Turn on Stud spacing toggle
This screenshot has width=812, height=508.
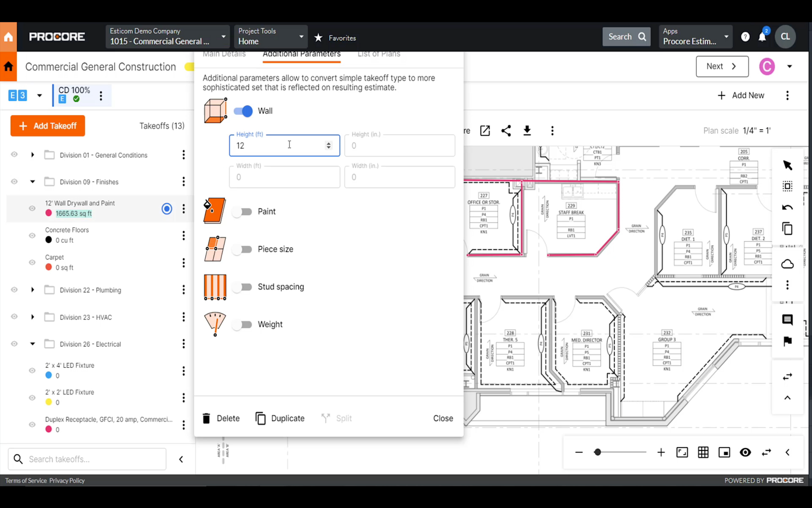coord(242,287)
